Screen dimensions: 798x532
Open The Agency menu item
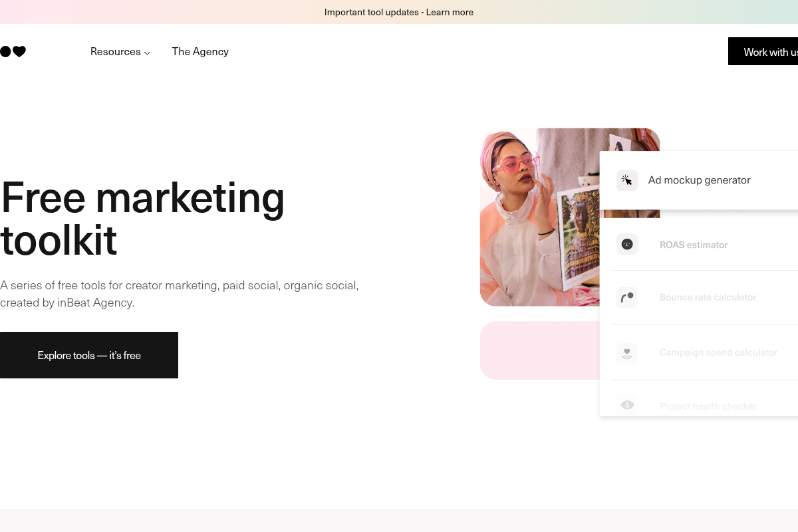click(x=200, y=51)
